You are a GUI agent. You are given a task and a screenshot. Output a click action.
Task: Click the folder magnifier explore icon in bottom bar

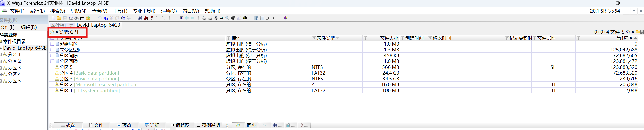[x=238, y=125]
